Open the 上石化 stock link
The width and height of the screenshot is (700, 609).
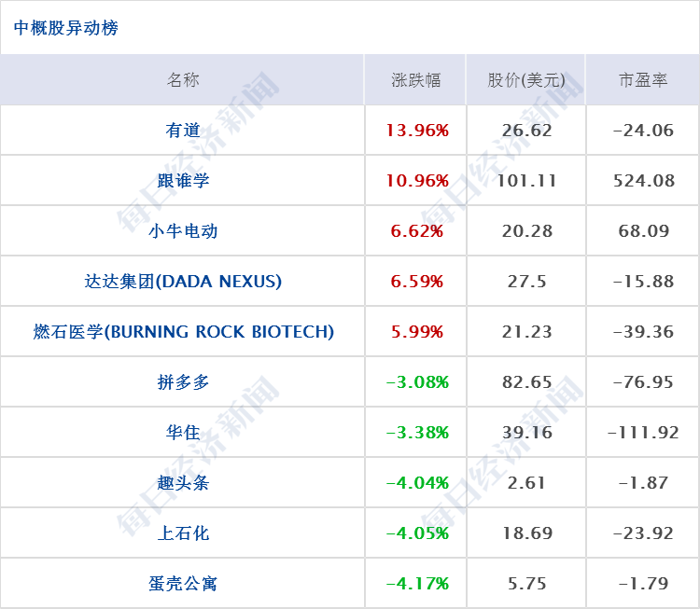pyautogui.click(x=183, y=533)
